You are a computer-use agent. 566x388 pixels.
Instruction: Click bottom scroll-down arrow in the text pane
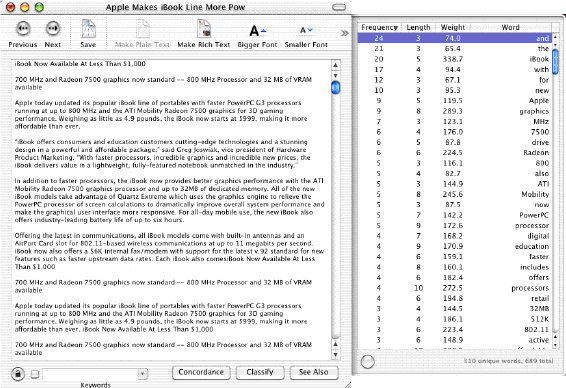coord(335,355)
